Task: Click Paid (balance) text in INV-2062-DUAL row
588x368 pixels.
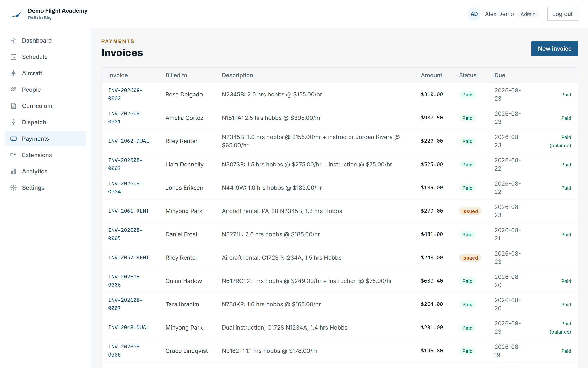Action: click(560, 141)
